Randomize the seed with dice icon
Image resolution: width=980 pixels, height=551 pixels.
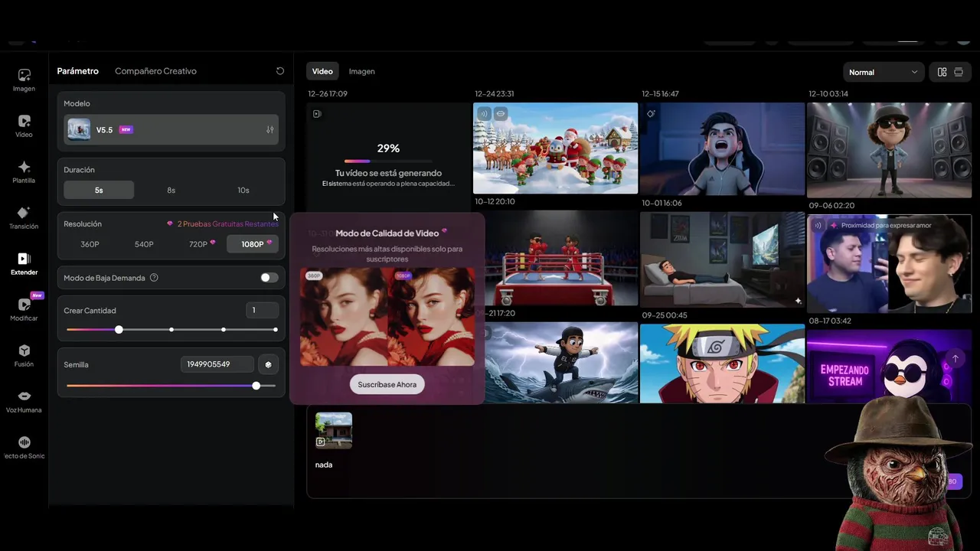[268, 364]
